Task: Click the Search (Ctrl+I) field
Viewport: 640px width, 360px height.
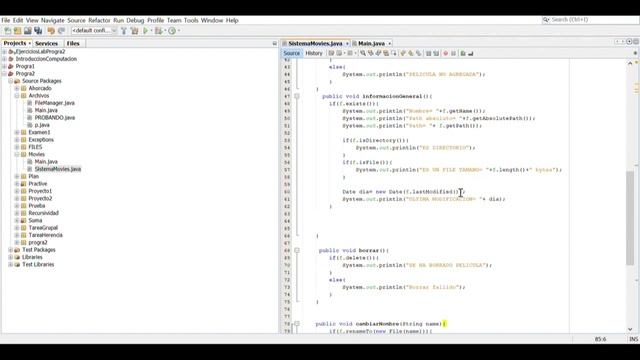Action: 590,20
